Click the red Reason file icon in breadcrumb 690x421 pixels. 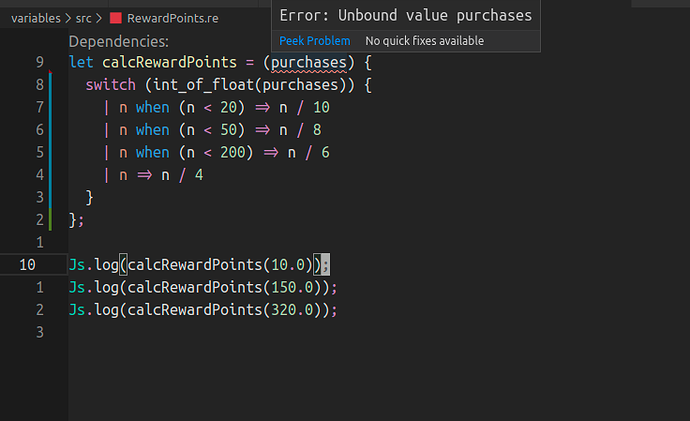[115, 18]
